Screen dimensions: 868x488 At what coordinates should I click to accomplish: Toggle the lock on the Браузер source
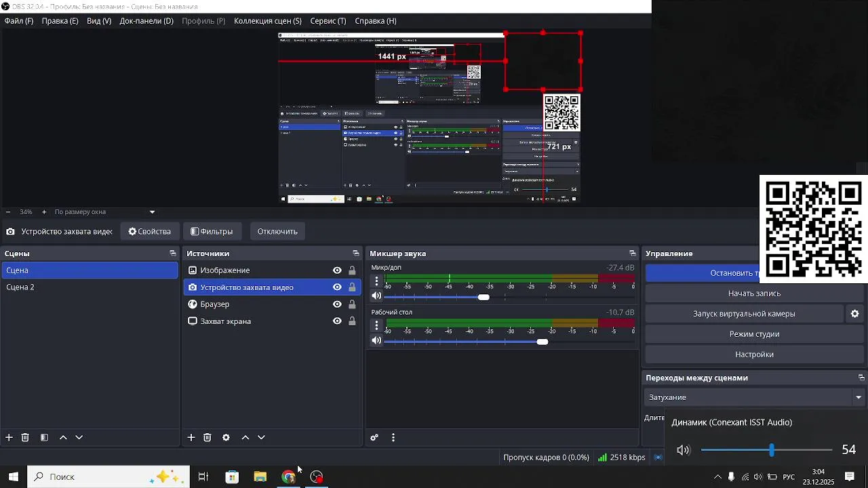[x=352, y=304]
